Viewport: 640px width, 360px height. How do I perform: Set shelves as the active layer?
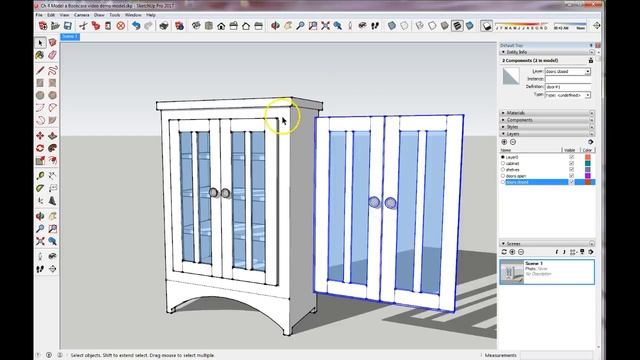pyautogui.click(x=503, y=169)
